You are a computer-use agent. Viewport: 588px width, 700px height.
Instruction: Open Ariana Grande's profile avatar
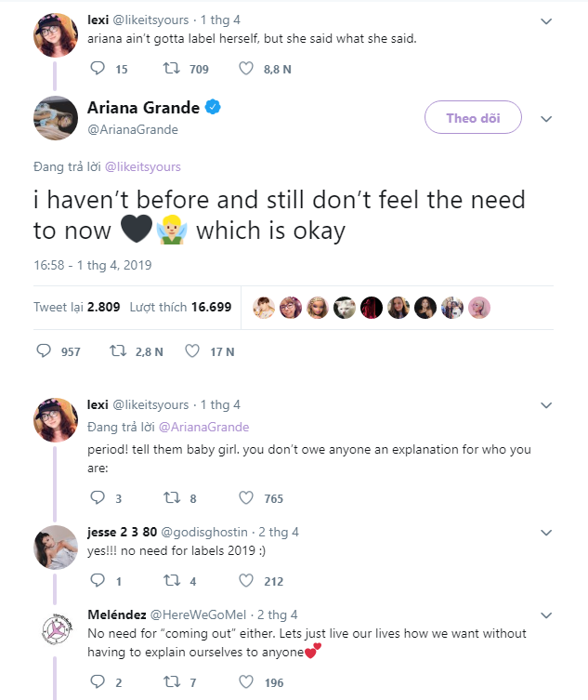(x=56, y=118)
